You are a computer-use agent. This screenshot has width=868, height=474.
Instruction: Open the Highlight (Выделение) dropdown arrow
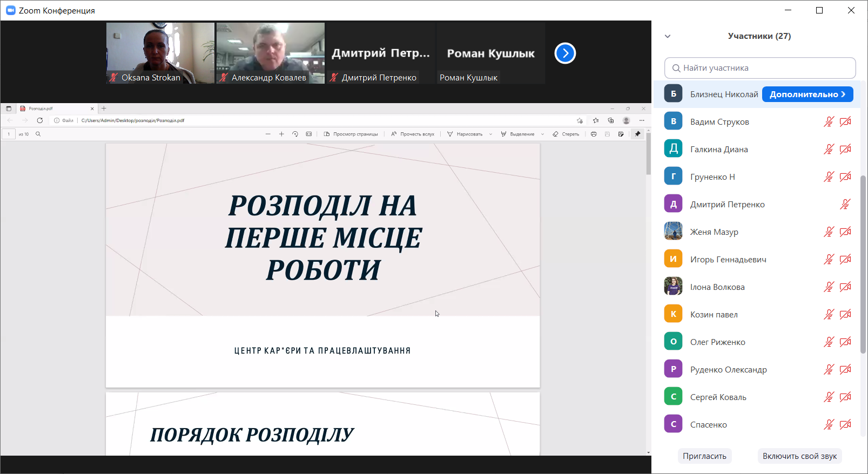click(542, 134)
